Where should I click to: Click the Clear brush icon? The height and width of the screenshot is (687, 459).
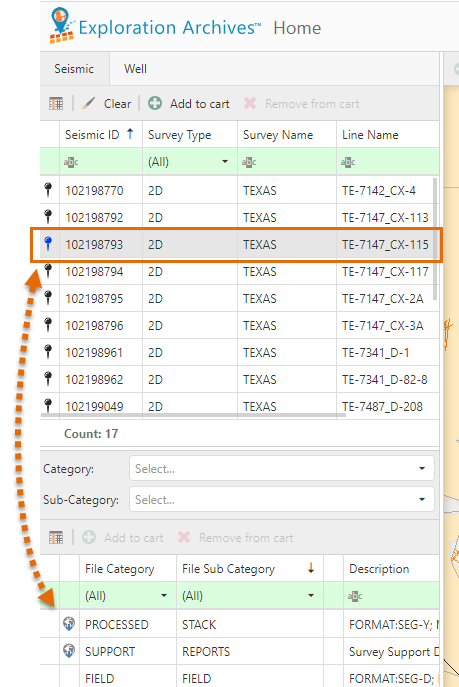[x=88, y=104]
